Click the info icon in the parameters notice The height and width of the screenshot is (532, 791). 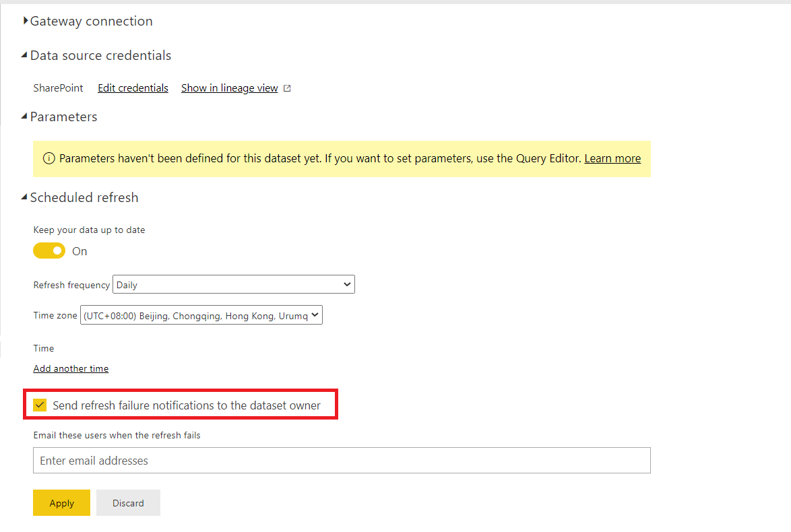tap(49, 158)
